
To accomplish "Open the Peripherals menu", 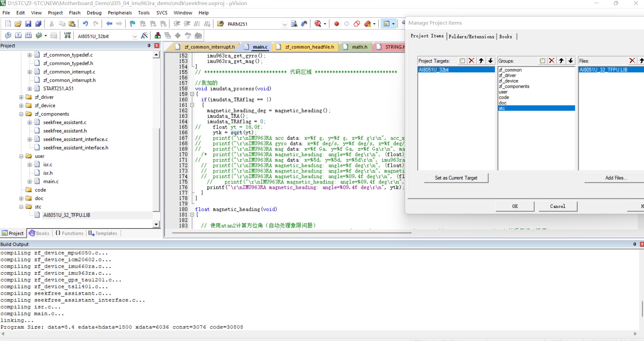I will [x=120, y=13].
